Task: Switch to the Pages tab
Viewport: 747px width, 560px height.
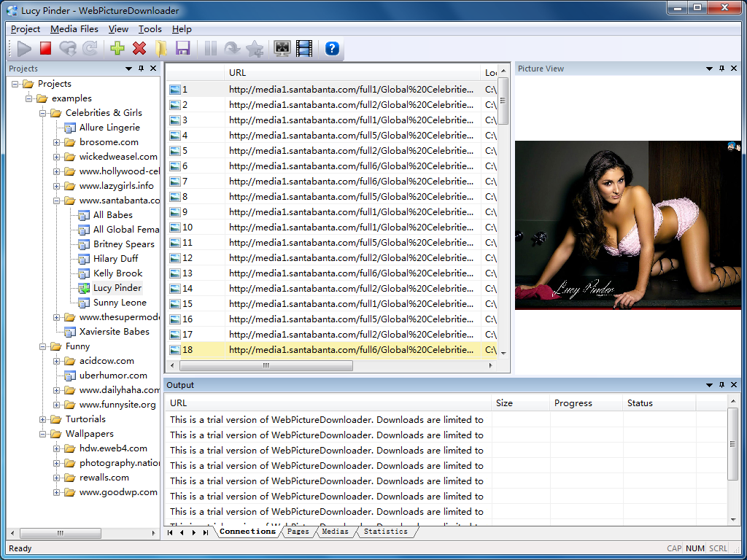Action: tap(298, 532)
